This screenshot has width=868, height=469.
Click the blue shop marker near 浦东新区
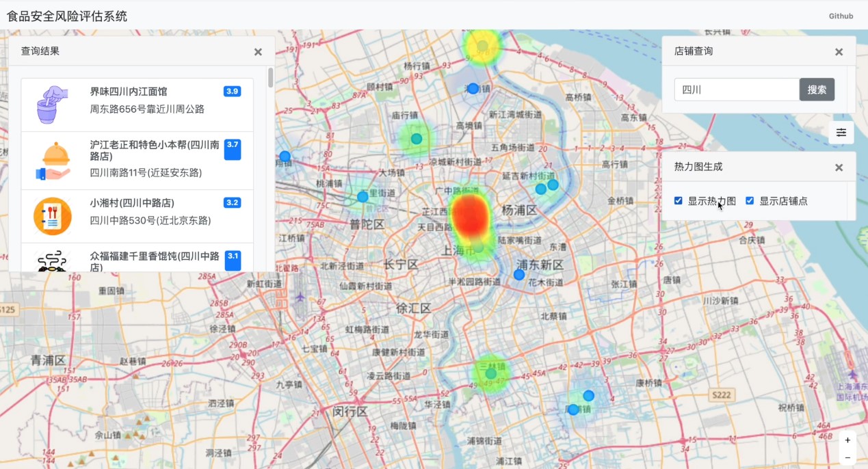[x=519, y=275]
